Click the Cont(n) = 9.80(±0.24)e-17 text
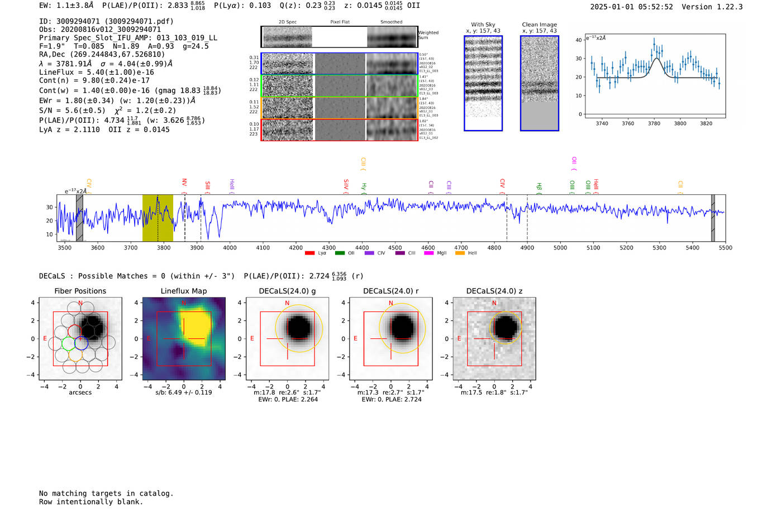Image resolution: width=782 pixels, height=532 pixels. [94, 80]
